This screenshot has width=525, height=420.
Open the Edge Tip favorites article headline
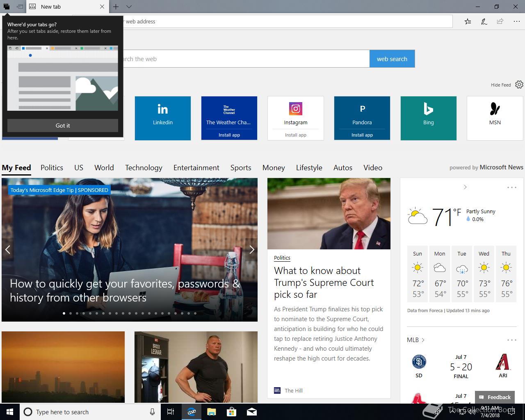point(125,290)
